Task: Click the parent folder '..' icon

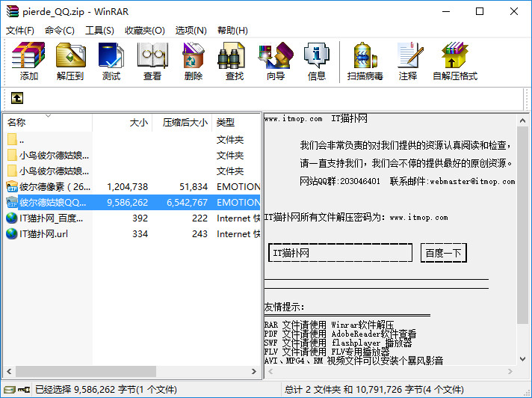Action: click(x=12, y=140)
